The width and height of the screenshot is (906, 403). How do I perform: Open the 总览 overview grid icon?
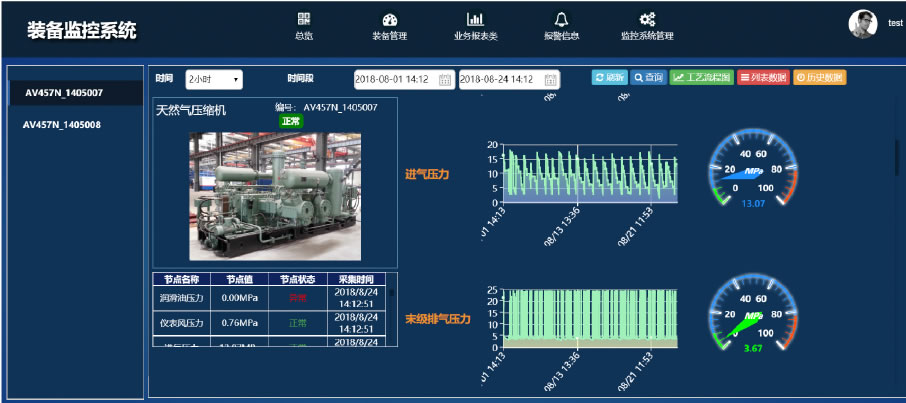tap(304, 19)
